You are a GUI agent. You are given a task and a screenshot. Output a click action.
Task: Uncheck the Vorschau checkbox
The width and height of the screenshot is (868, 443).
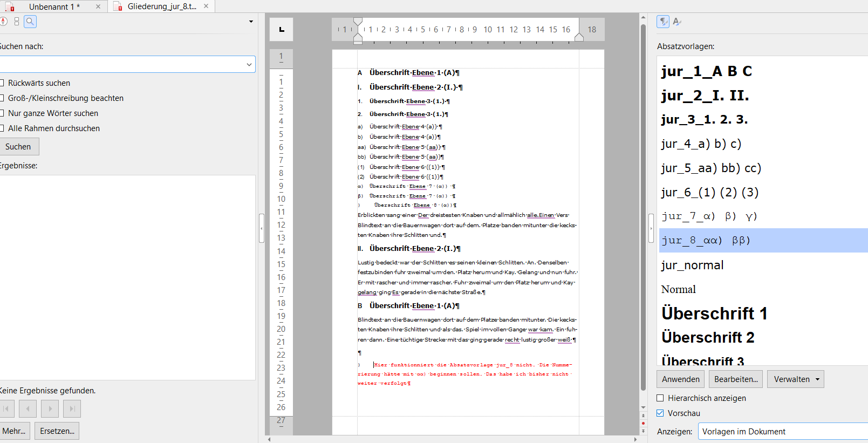660,413
